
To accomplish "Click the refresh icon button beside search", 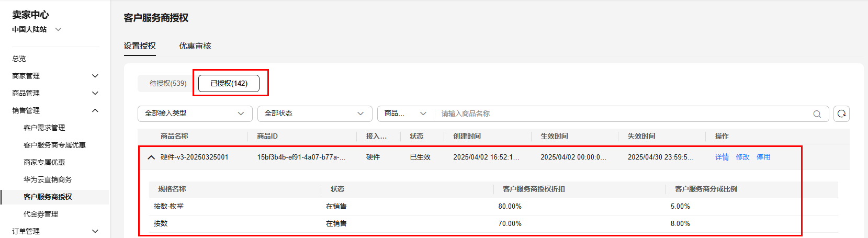I will [x=841, y=114].
